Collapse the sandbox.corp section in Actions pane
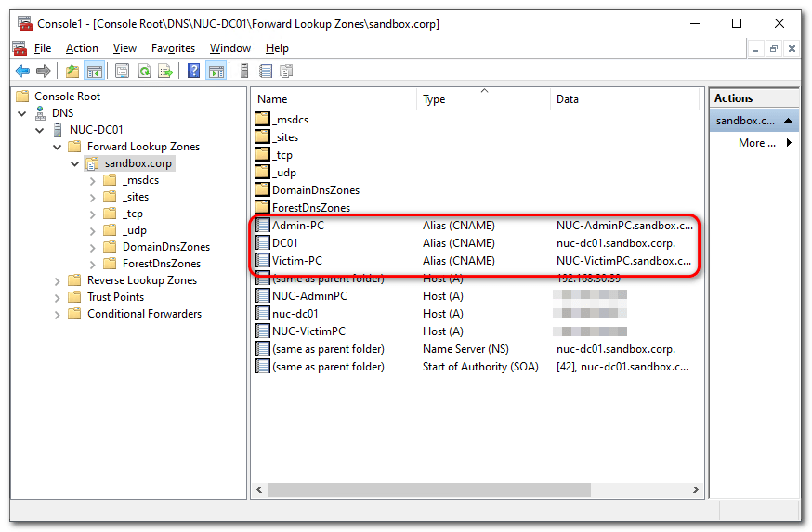Screen dimensions: 812x532 tap(788, 121)
